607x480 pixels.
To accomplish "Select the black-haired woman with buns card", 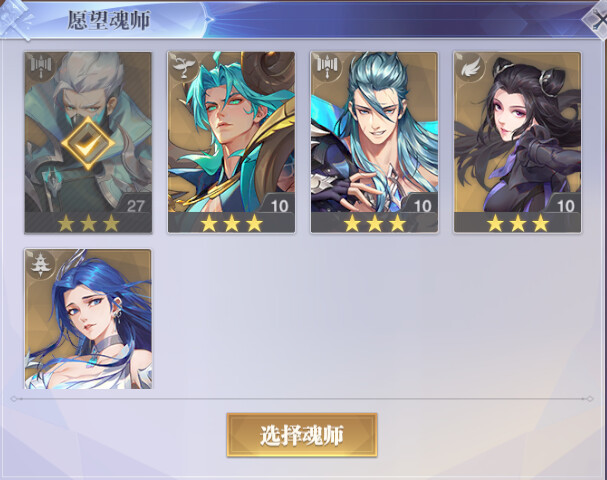I will pyautogui.click(x=518, y=142).
